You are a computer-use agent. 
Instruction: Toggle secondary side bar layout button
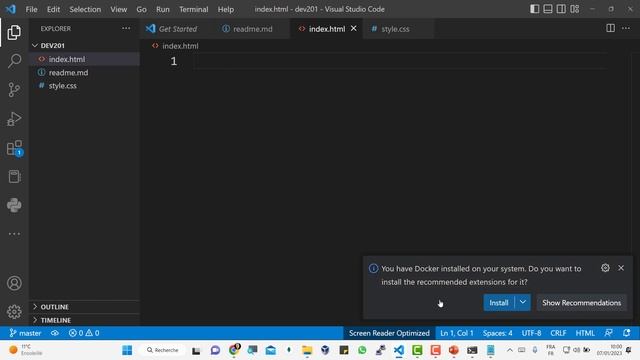(x=561, y=9)
